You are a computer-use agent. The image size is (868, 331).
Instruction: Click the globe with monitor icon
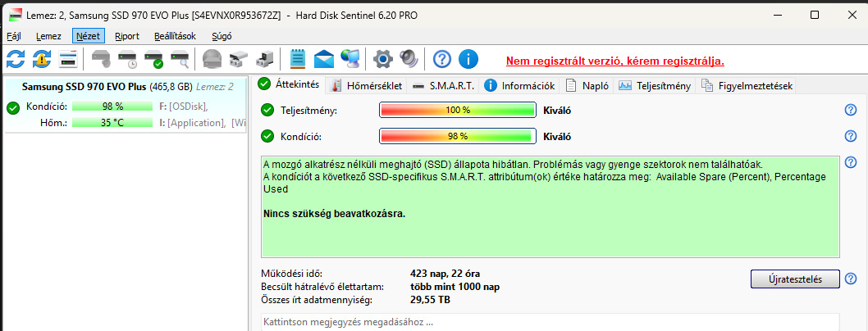click(x=349, y=58)
